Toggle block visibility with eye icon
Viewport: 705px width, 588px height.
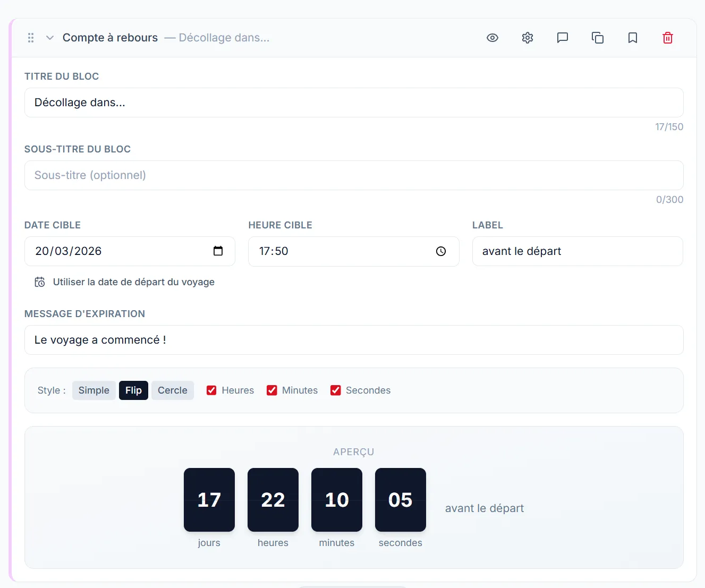coord(492,38)
